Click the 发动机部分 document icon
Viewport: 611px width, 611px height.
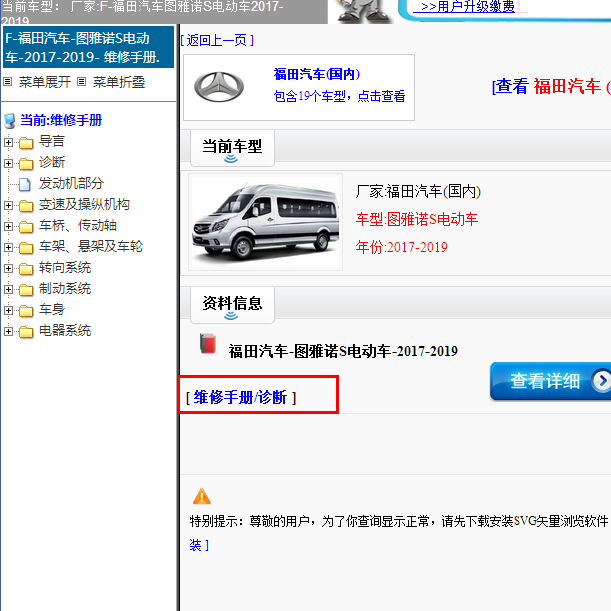click(x=25, y=185)
